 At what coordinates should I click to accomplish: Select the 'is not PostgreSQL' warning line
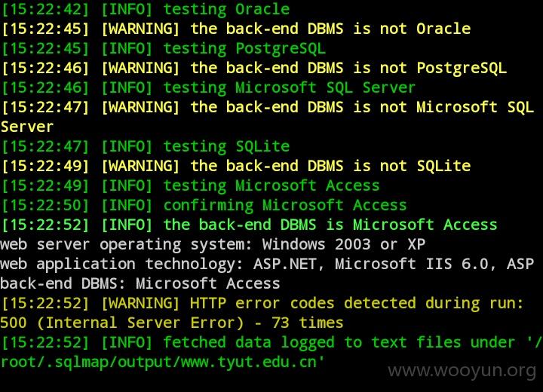click(x=254, y=68)
